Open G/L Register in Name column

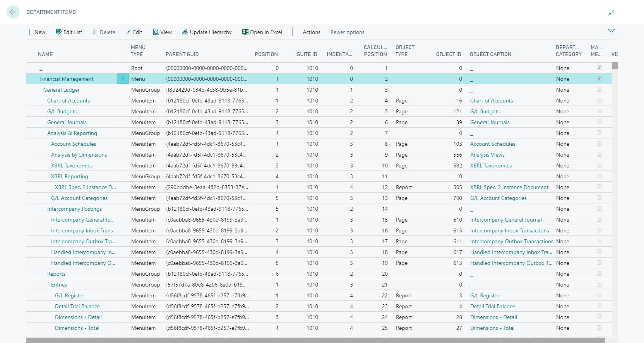(x=69, y=295)
